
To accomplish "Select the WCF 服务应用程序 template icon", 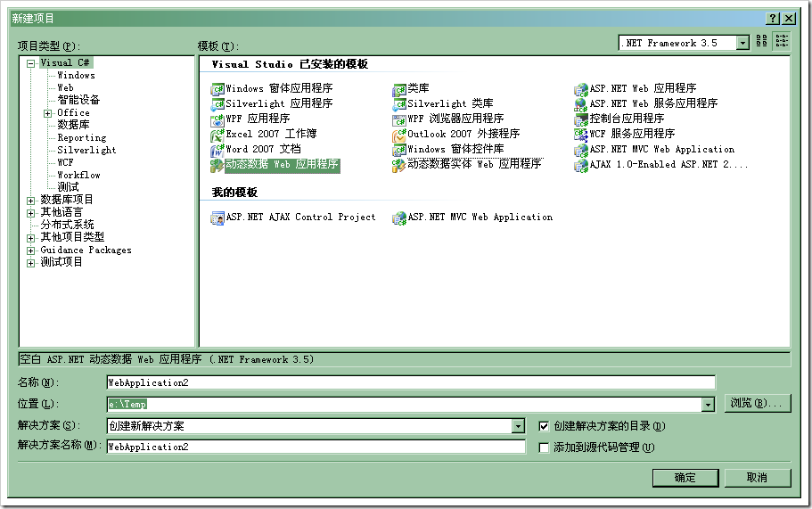I will point(581,135).
